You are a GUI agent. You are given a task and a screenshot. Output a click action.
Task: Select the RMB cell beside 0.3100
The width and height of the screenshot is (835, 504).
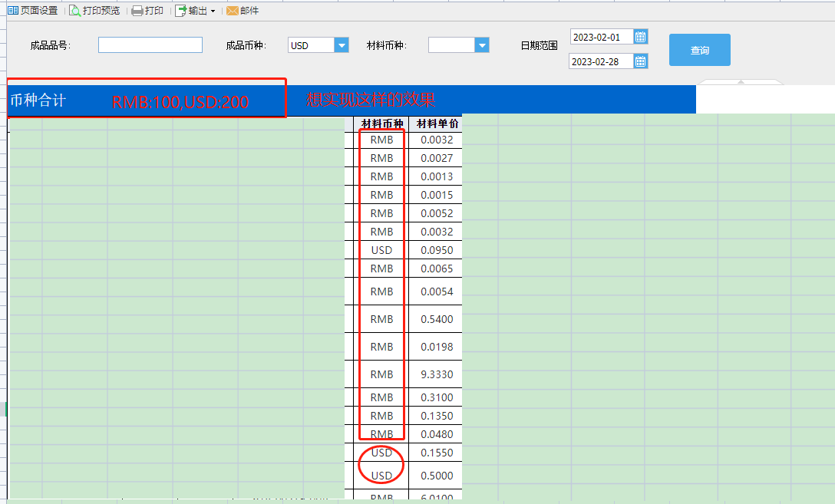pyautogui.click(x=381, y=397)
